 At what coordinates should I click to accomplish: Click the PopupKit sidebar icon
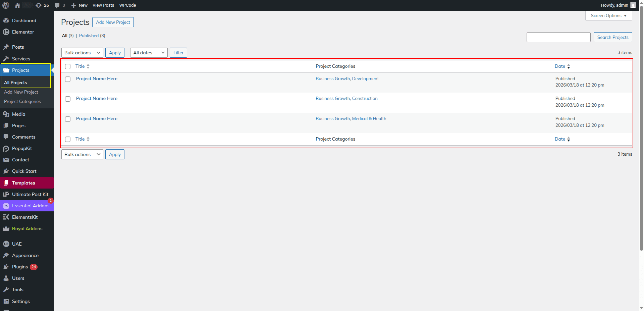(x=6, y=148)
